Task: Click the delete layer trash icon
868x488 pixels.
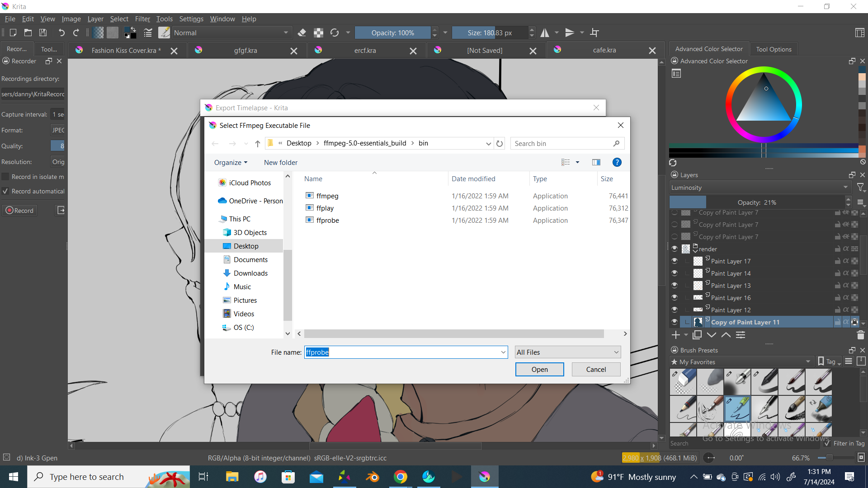Action: 860,335
